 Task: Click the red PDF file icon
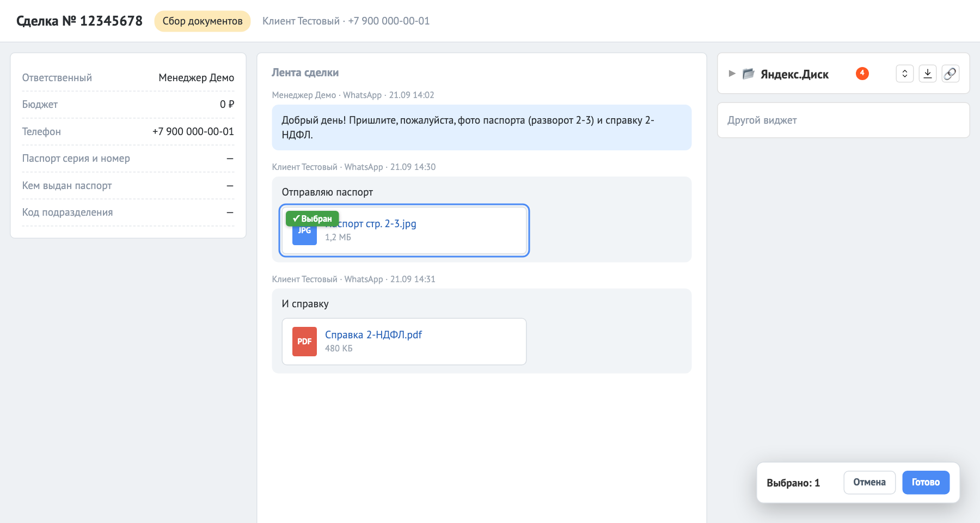tap(304, 342)
